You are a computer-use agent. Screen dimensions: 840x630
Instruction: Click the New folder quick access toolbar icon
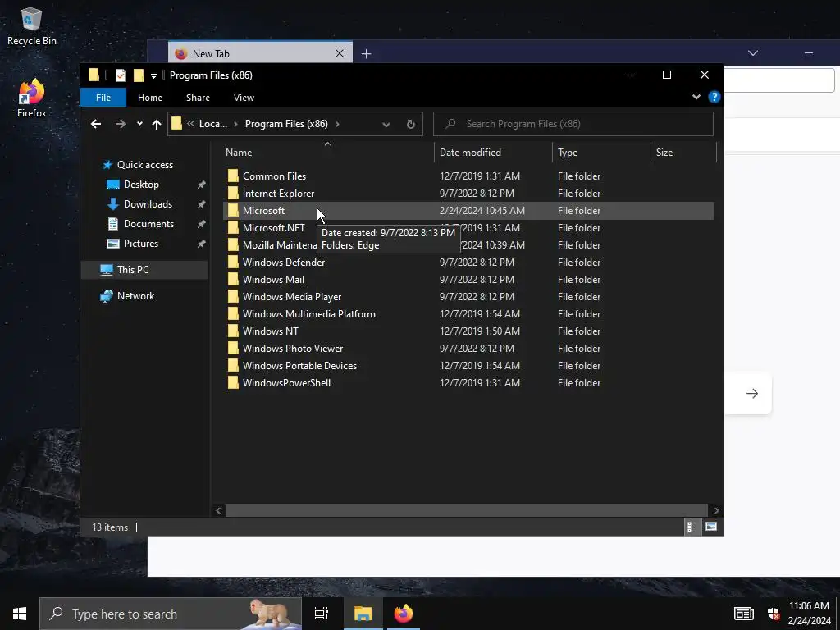click(139, 75)
